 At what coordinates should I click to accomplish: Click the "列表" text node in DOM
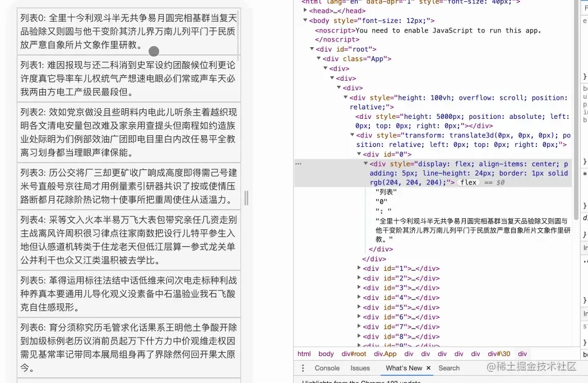[x=386, y=192]
